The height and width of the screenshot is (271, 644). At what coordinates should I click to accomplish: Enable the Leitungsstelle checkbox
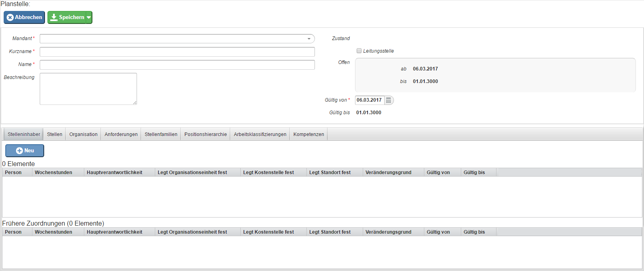[359, 51]
